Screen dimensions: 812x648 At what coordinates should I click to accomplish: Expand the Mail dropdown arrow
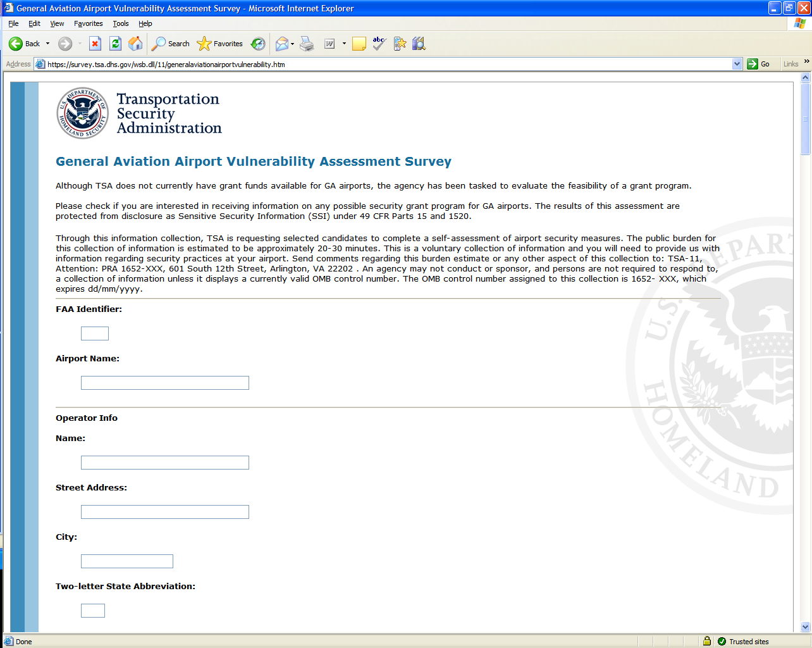pyautogui.click(x=292, y=44)
